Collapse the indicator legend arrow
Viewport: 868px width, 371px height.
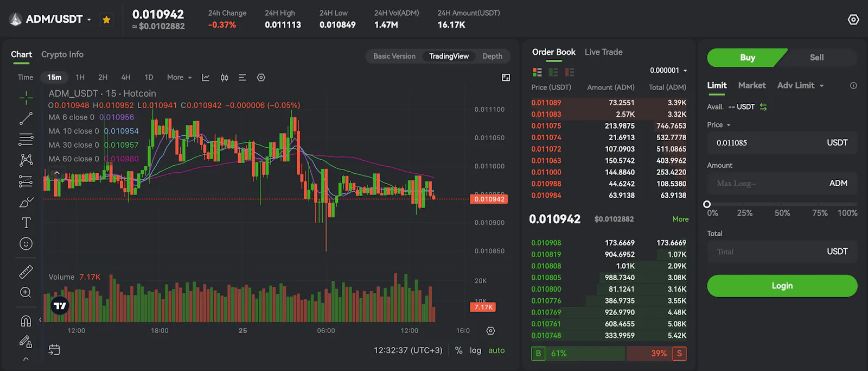tap(56, 173)
